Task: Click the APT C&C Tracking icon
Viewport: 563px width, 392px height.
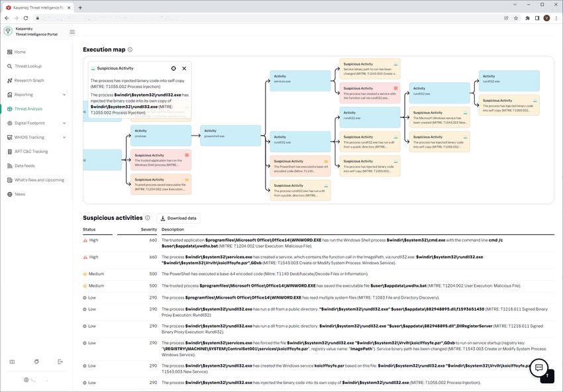Action: coord(10,152)
